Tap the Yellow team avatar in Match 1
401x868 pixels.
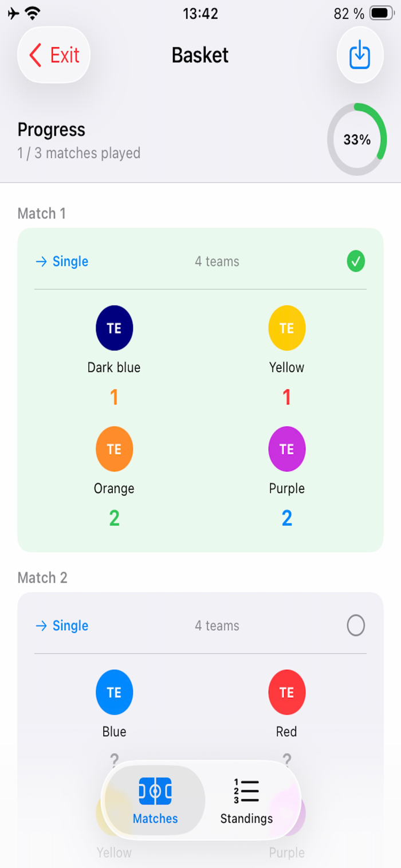(287, 328)
